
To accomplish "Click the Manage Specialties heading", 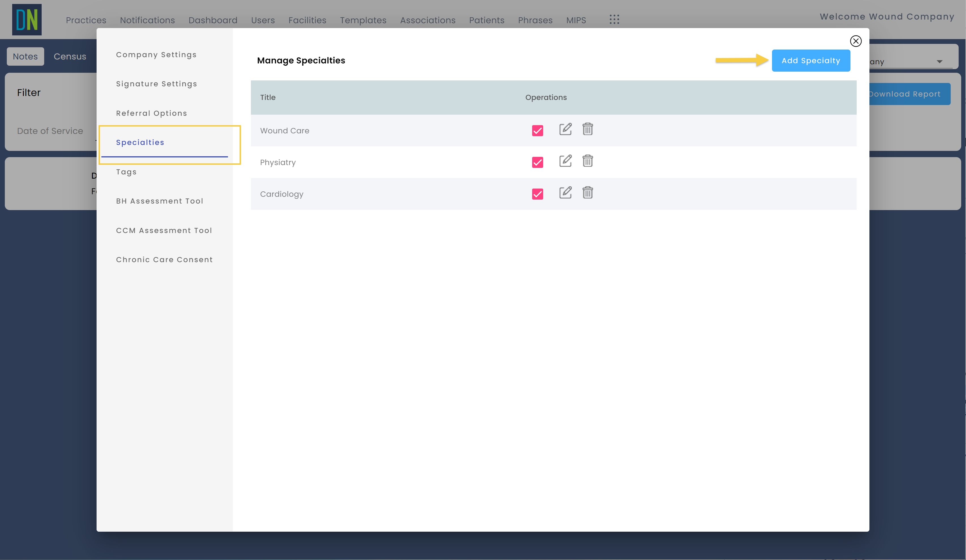I will click(x=301, y=61).
